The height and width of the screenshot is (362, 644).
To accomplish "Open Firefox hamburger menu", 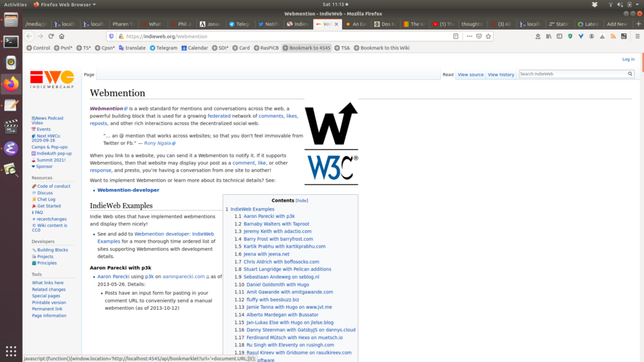I will point(638,36).
